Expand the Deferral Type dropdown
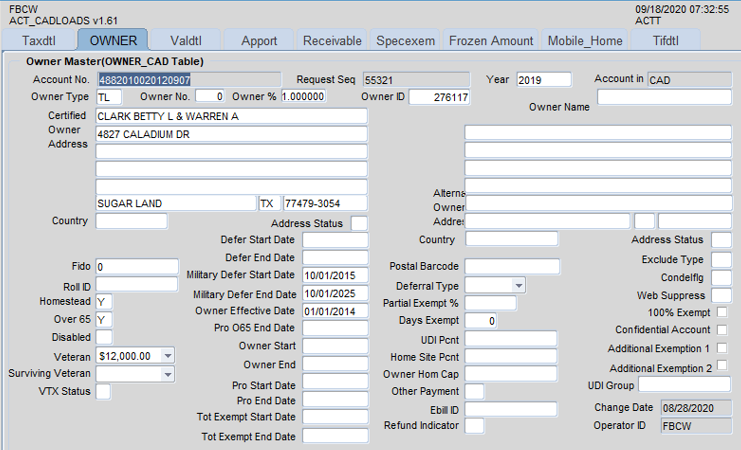This screenshot has height=450, width=741. tap(518, 285)
